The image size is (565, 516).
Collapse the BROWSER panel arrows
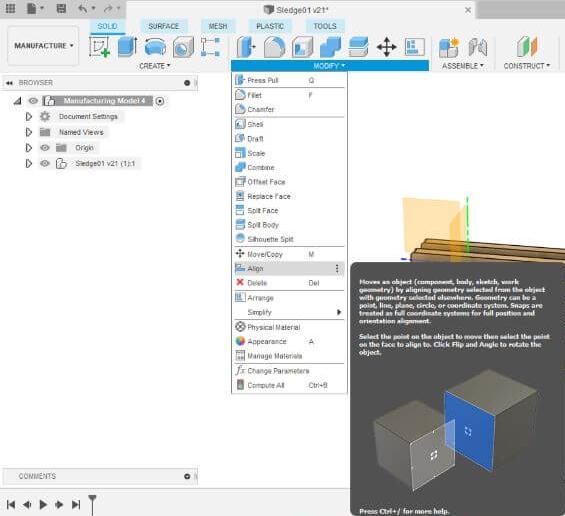(9, 83)
